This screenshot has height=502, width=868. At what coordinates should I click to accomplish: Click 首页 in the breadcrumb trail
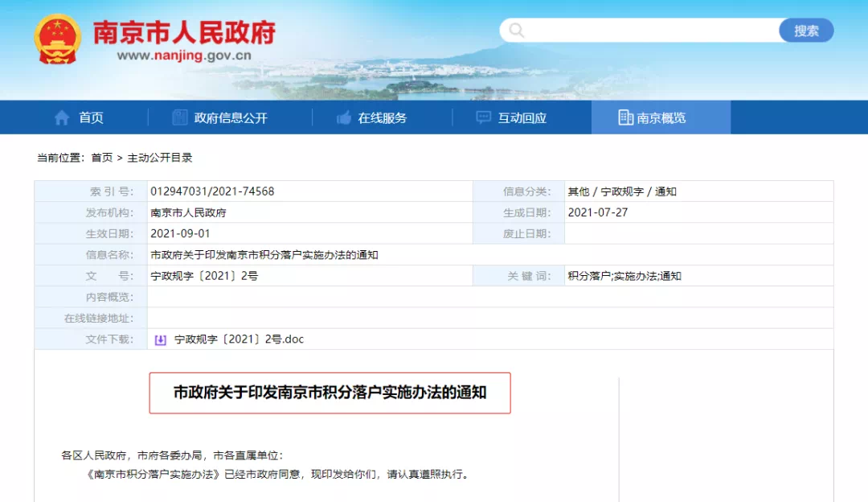point(102,158)
